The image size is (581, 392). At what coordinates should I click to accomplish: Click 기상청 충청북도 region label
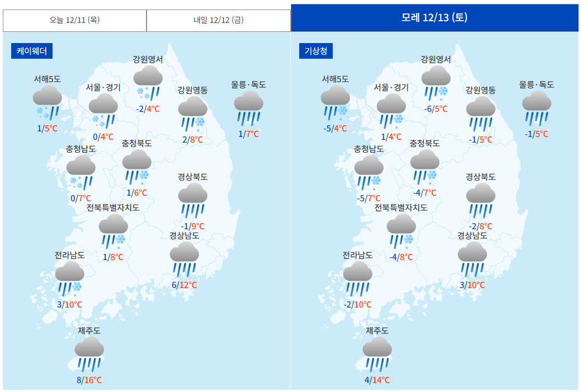pyautogui.click(x=425, y=143)
